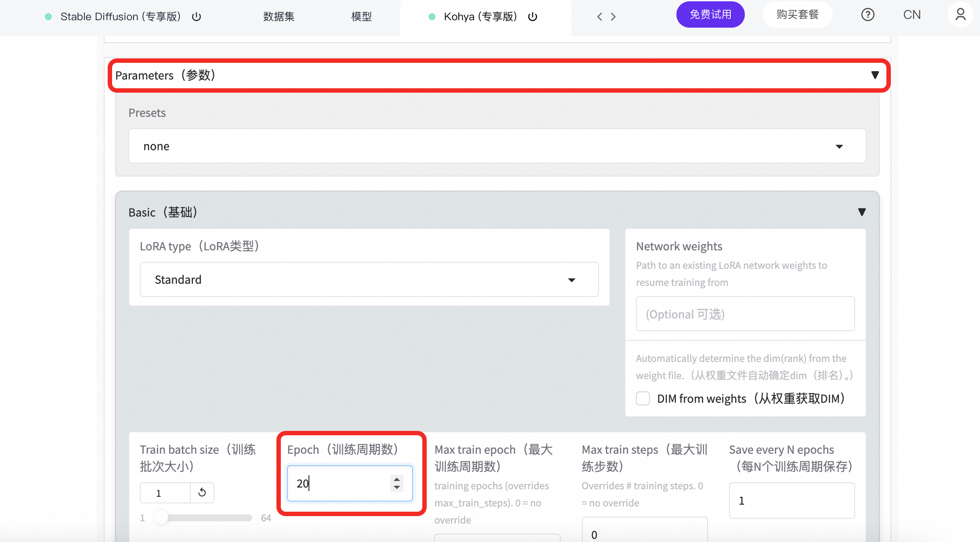Enable DIM from weights checkbox

[x=643, y=398]
